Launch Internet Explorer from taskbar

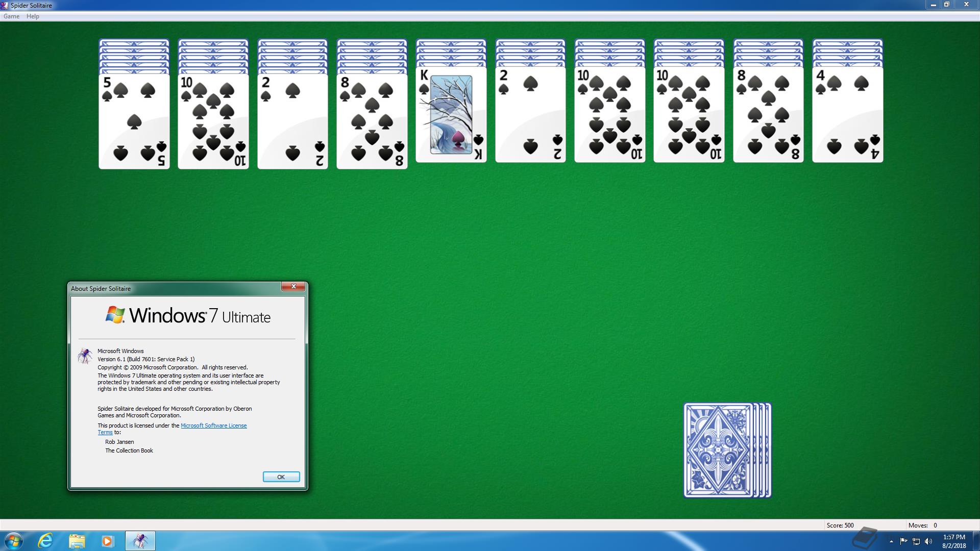pos(45,541)
